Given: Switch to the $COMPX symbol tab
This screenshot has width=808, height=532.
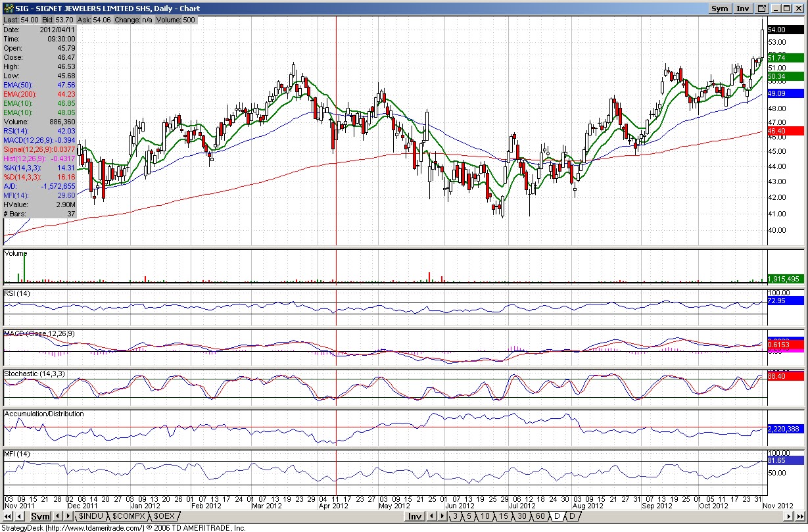Looking at the screenshot, I should click(128, 516).
